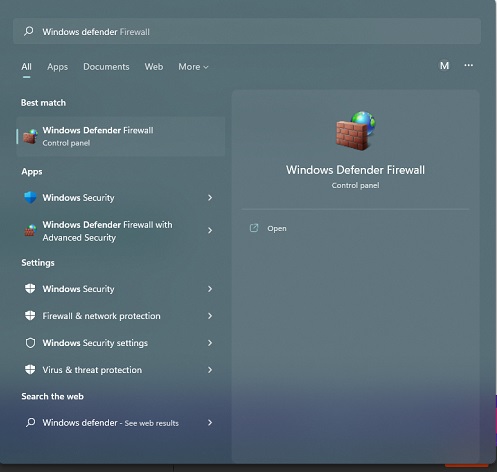Expand Windows Security settings arrow

[210, 343]
